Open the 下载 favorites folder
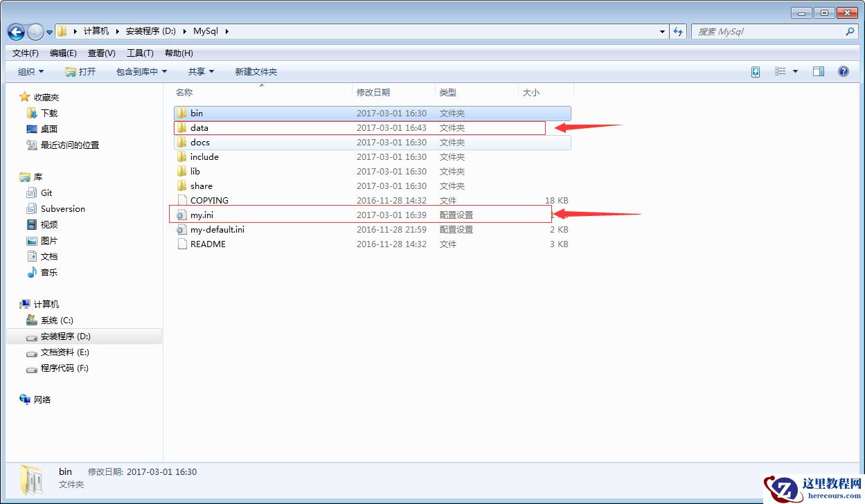Viewport: 865px width, 504px height. click(49, 113)
